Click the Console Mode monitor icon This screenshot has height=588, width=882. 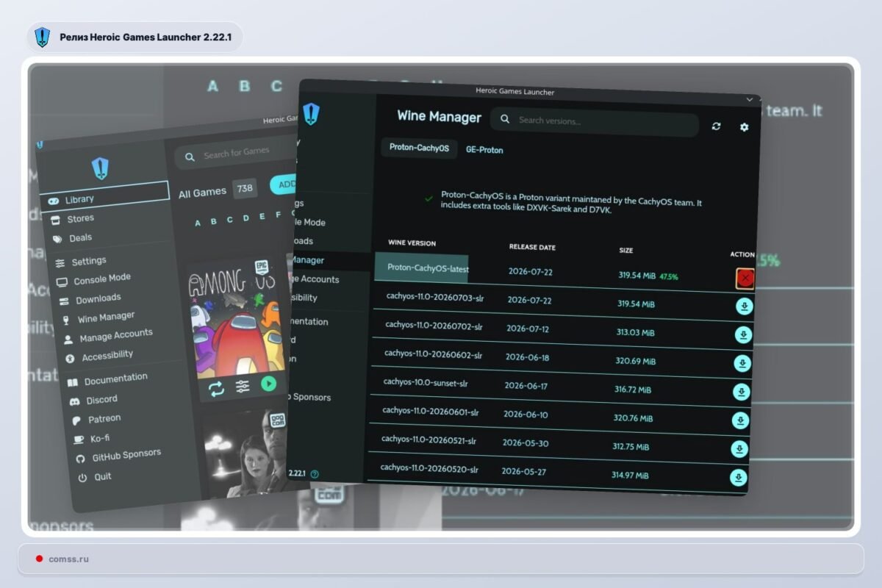62,282
